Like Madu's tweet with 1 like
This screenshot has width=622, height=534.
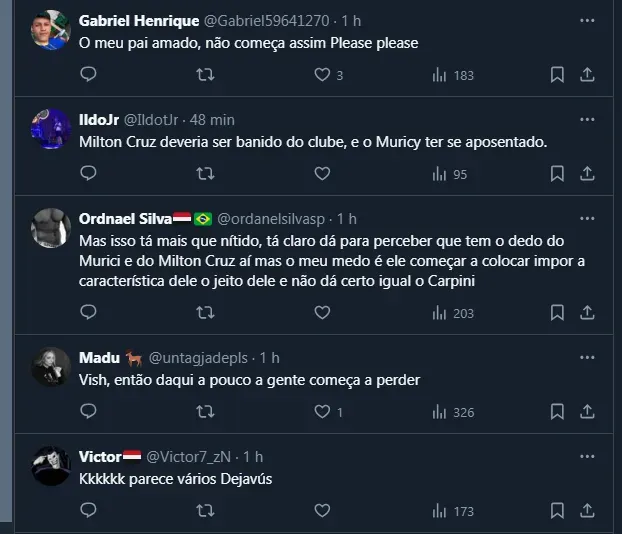(x=322, y=412)
